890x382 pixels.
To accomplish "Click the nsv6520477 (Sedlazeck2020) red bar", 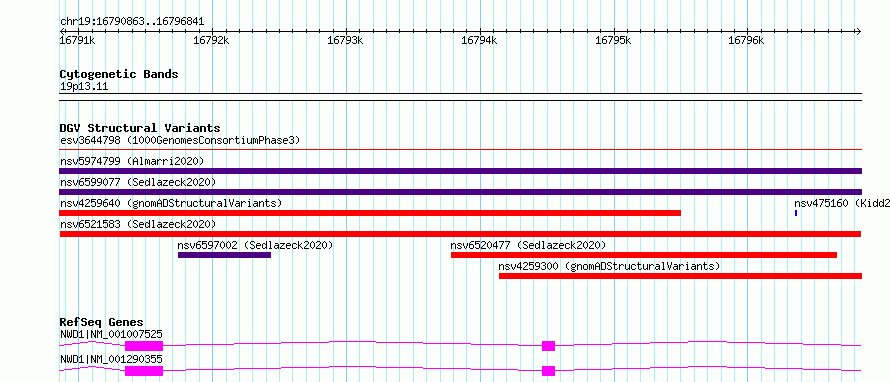I will coord(644,255).
